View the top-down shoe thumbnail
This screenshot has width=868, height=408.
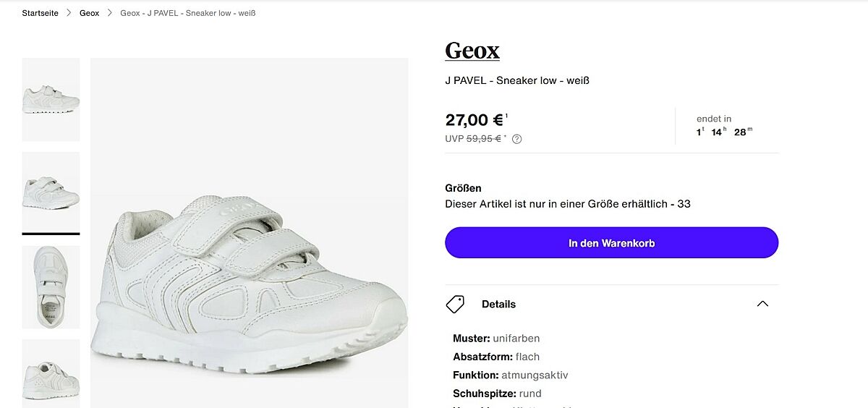[51, 287]
